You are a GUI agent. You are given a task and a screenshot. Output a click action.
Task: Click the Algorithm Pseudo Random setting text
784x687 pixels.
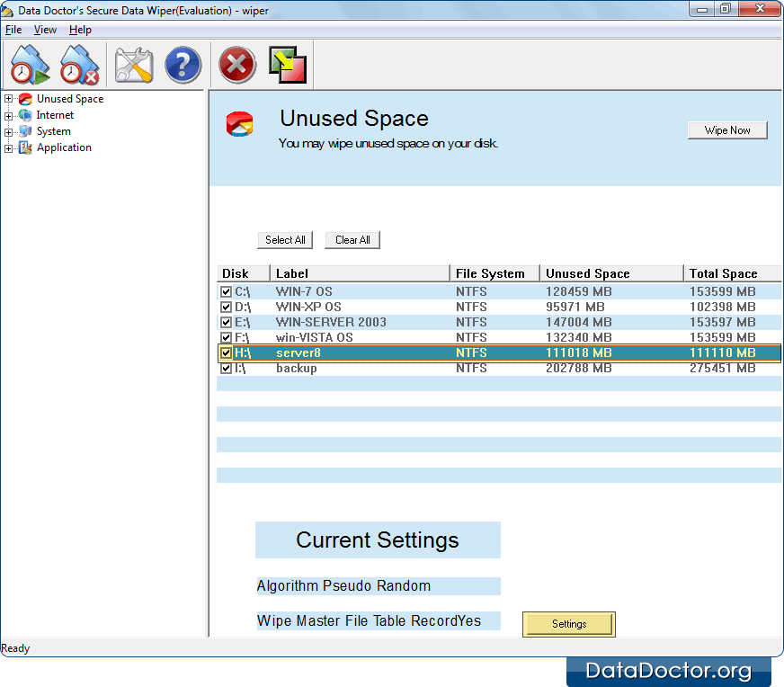pos(343,586)
